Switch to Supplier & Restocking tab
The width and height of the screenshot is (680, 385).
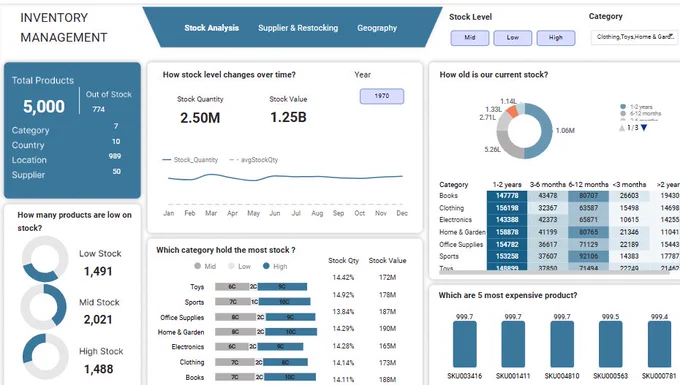298,28
